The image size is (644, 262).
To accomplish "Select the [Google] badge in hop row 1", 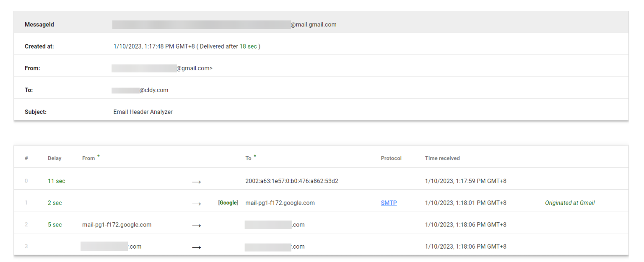I will click(229, 203).
